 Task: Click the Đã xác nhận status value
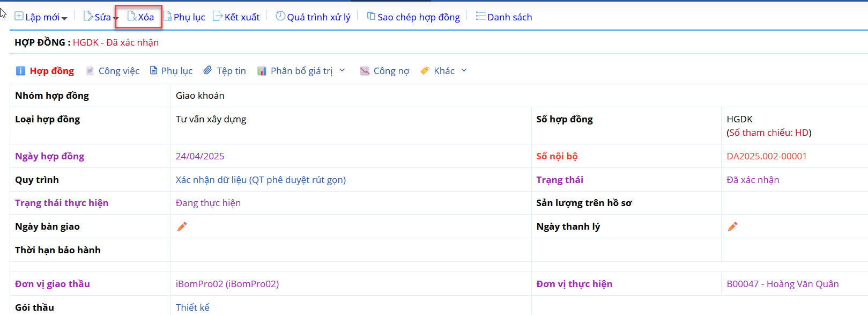click(x=753, y=180)
